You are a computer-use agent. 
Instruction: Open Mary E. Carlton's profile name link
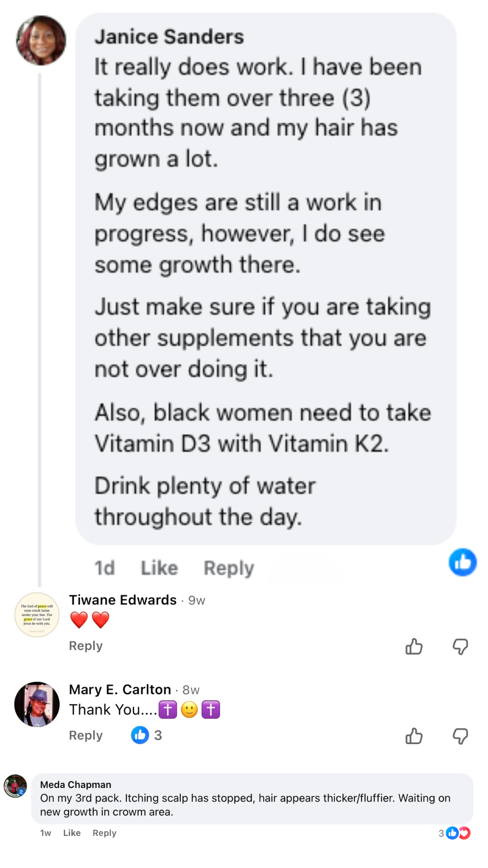(120, 689)
